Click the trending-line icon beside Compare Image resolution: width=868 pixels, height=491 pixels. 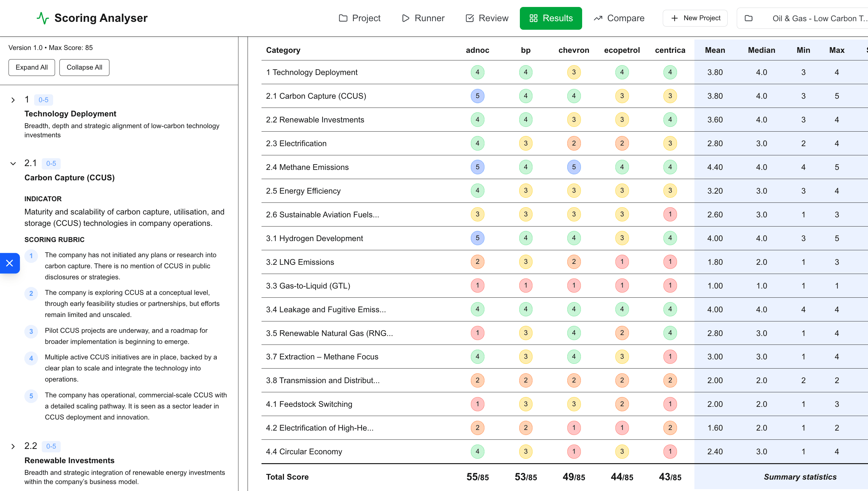point(598,18)
